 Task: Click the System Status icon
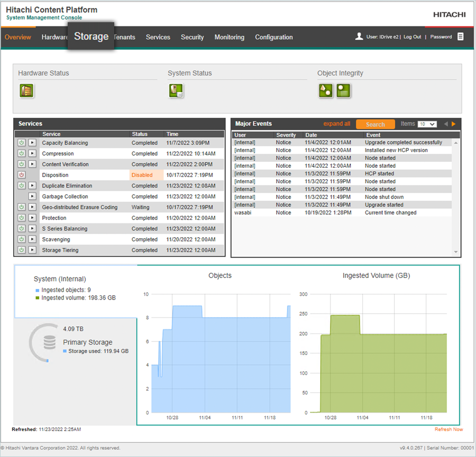[x=176, y=91]
